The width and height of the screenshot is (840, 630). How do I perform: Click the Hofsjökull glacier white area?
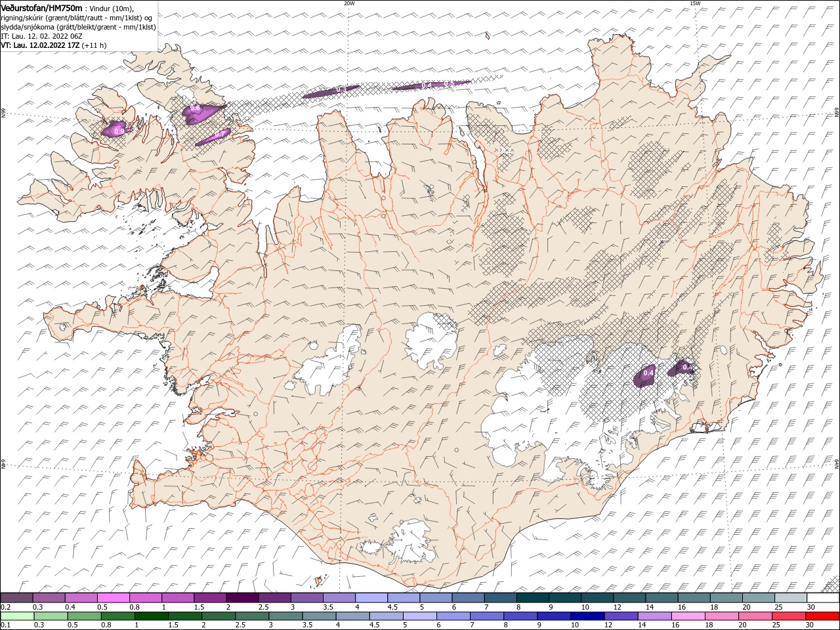(x=431, y=341)
